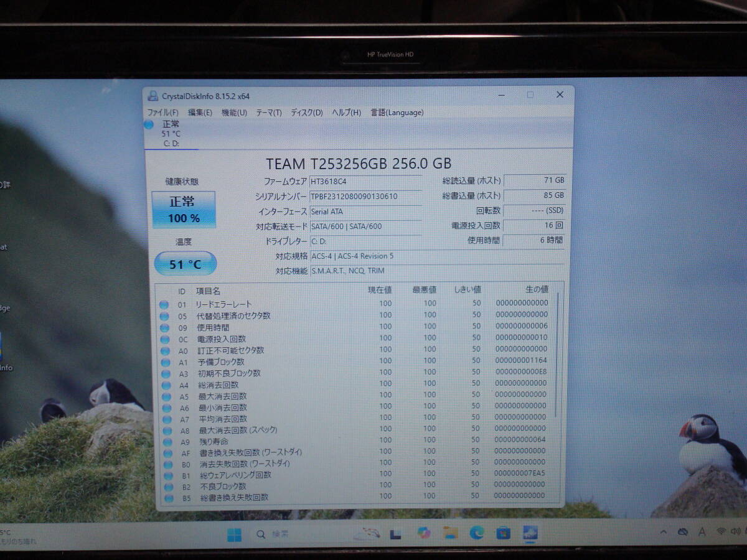
Task: Open Microsoft Store from the taskbar
Action: [x=504, y=533]
